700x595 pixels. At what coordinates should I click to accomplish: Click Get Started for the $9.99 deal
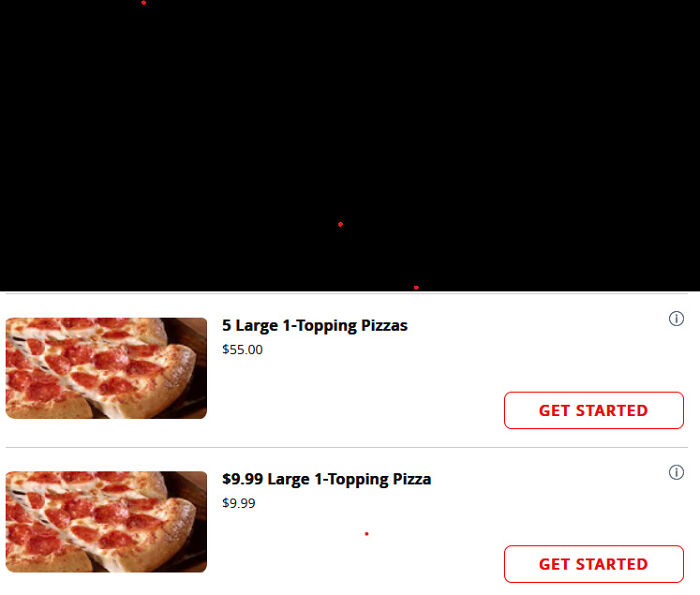pos(594,564)
